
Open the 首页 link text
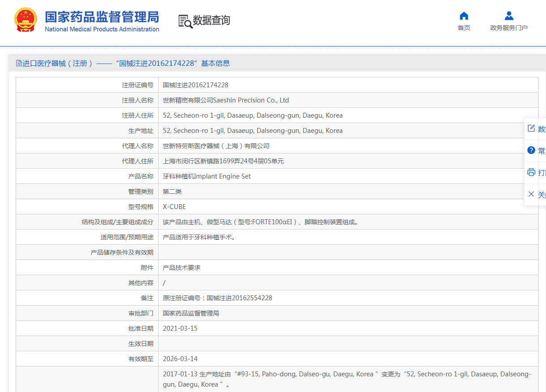click(464, 28)
